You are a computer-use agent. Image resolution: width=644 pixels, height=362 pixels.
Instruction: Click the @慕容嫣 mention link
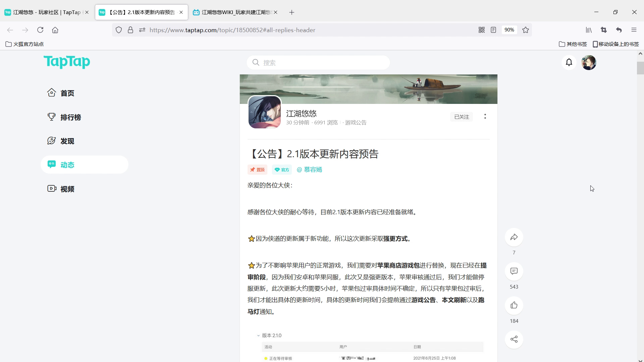309,170
